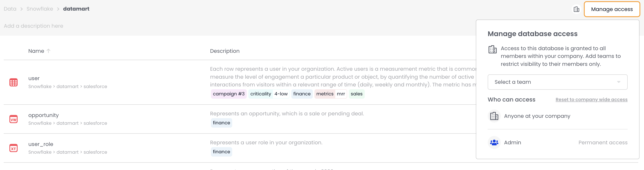Go to Snowflake in the breadcrumb
The width and height of the screenshot is (644, 170).
(x=40, y=9)
